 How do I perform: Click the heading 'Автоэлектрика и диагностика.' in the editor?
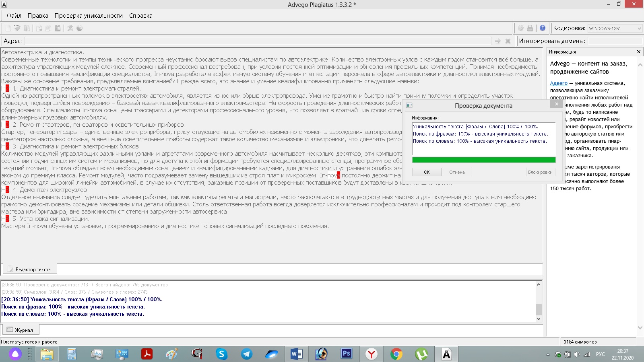click(43, 52)
